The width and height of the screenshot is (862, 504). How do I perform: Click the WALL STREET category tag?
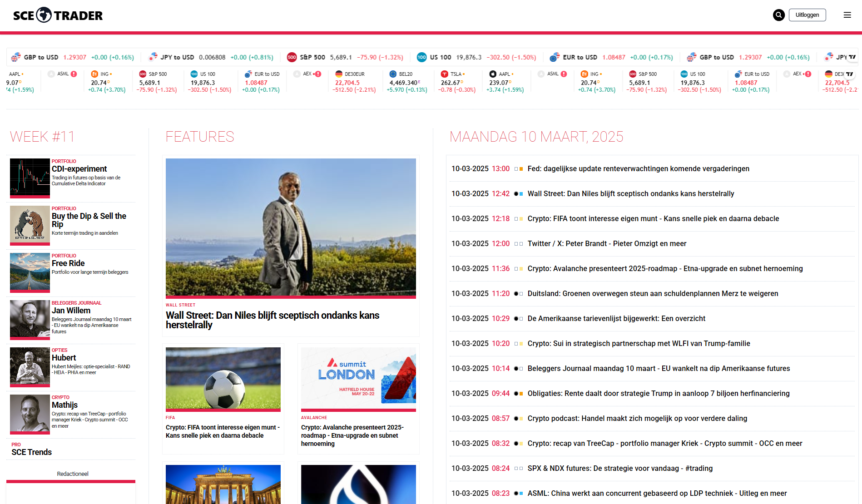tap(180, 305)
